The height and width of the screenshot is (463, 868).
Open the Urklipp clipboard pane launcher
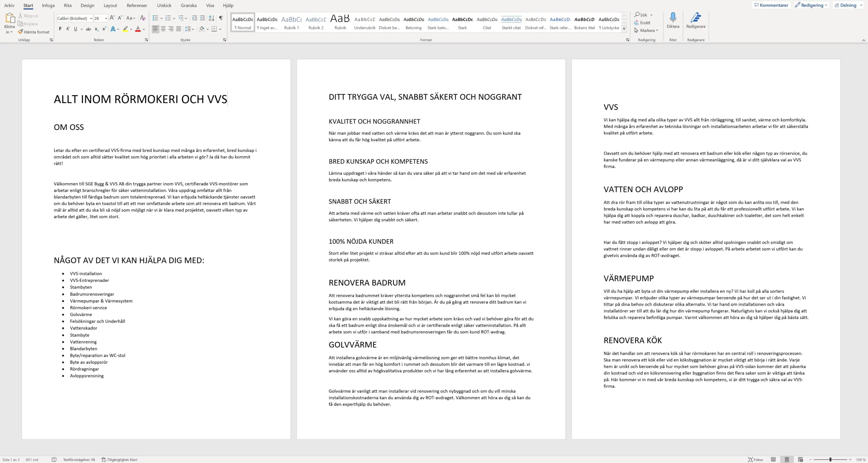pyautogui.click(x=51, y=40)
